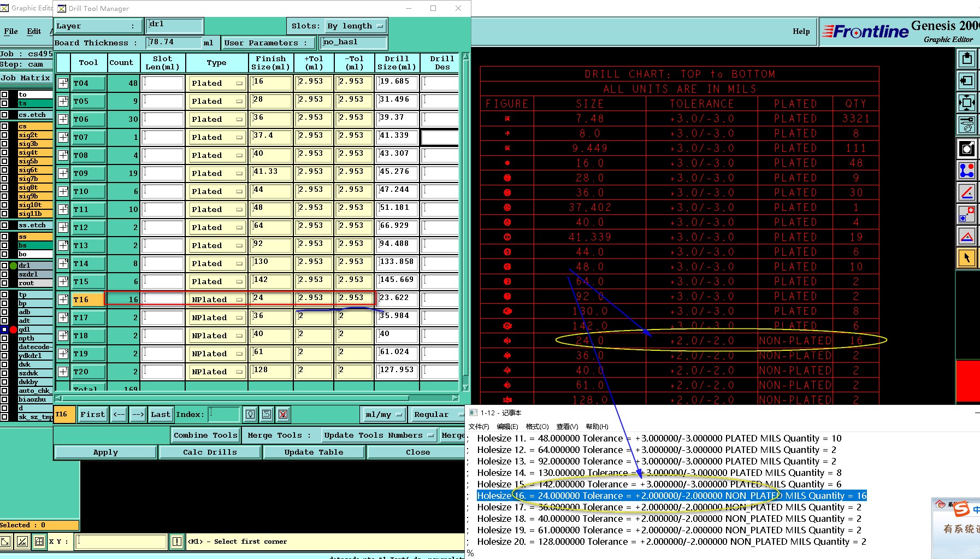Click the exclamation mark icon near XY field
This screenshot has width=980, height=559.
(177, 542)
